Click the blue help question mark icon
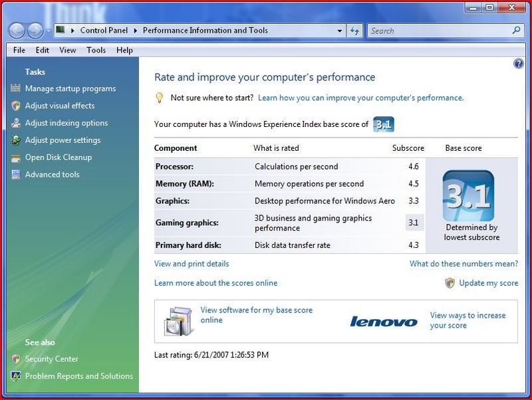Viewport: 532px width, 400px height. 519,63
